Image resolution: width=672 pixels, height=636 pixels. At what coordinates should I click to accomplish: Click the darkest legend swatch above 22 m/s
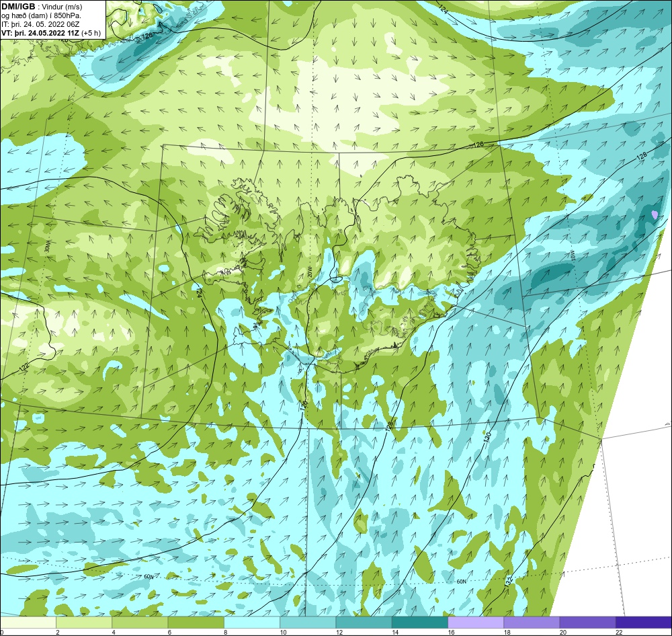tap(644, 622)
